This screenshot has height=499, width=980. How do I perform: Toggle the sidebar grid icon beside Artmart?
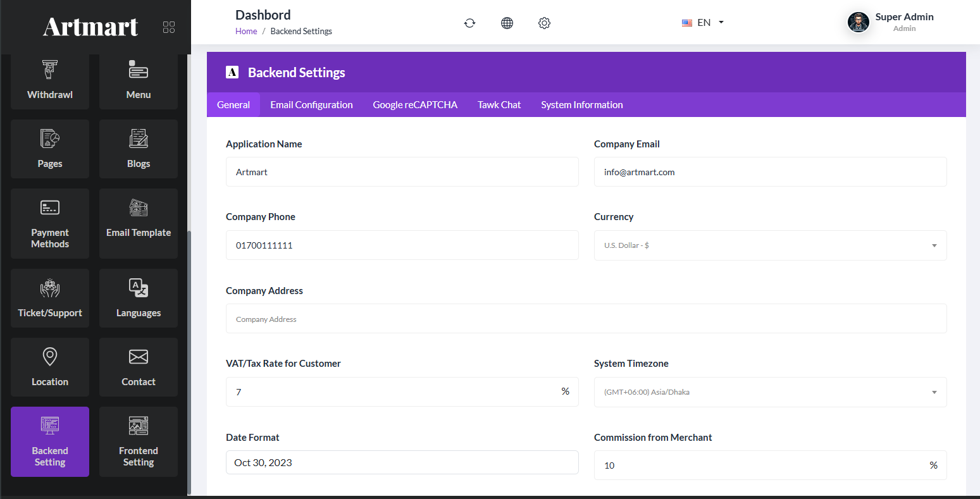click(x=169, y=27)
